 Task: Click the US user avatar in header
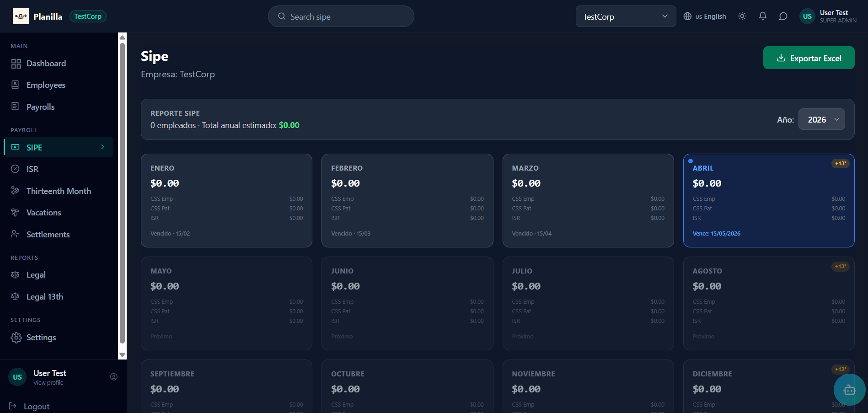pos(807,16)
